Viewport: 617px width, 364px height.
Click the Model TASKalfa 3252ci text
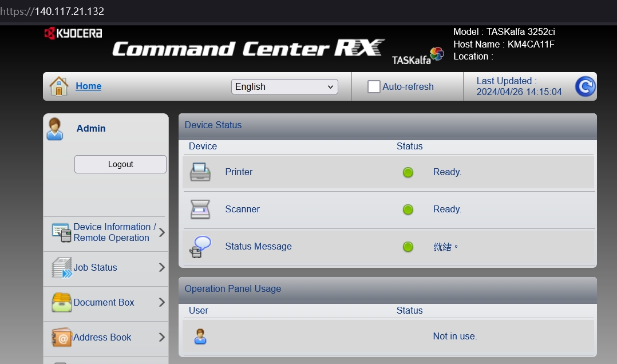pyautogui.click(x=504, y=31)
